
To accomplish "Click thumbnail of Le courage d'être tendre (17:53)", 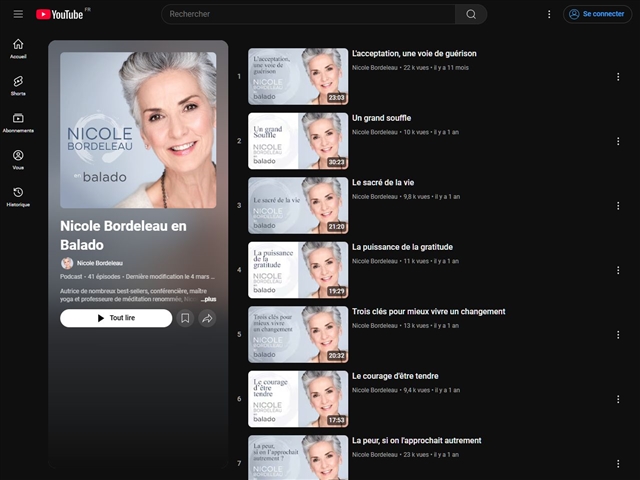I will (x=298, y=399).
